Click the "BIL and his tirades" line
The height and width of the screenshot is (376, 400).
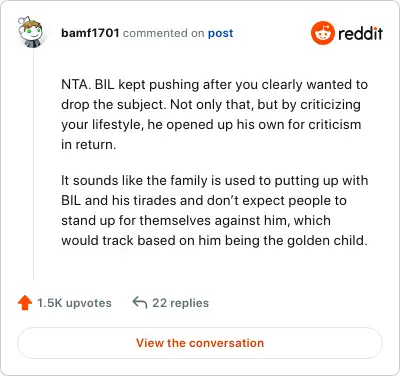tap(204, 201)
